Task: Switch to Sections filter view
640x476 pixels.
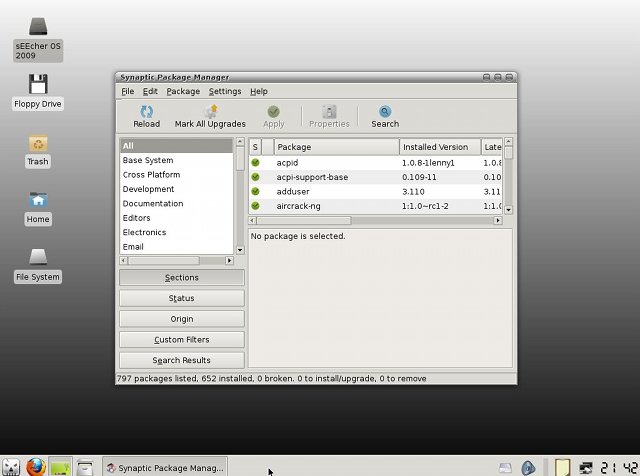Action: pos(182,278)
